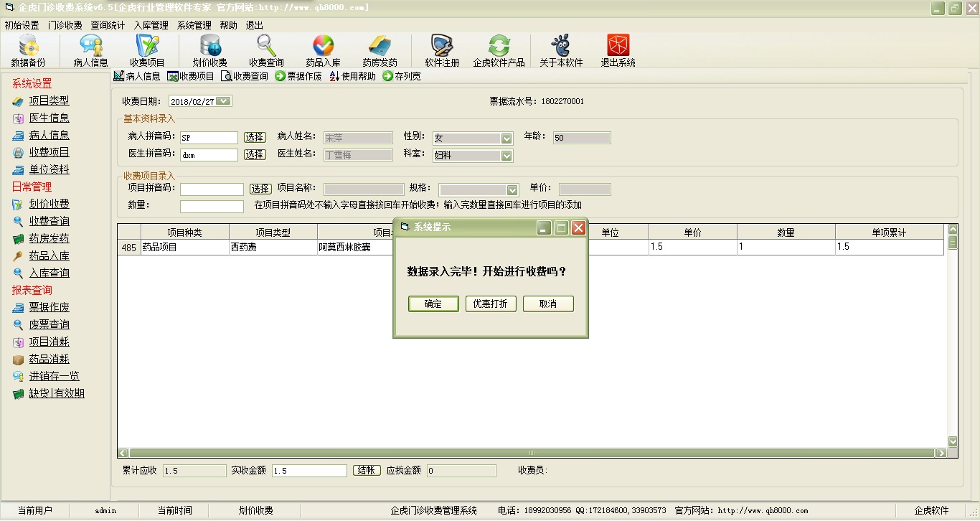Select 划价收费 in the left sidebar

click(x=49, y=205)
